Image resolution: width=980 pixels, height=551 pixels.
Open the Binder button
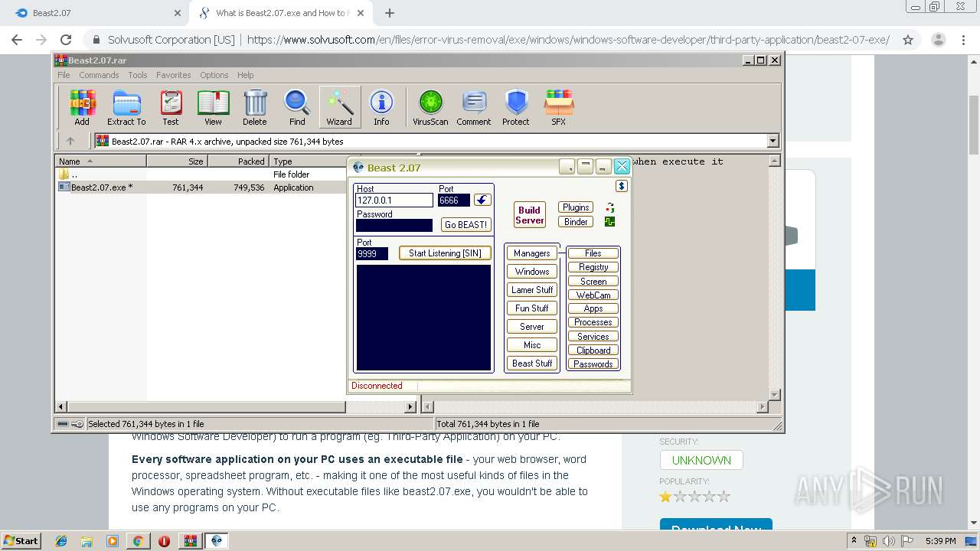pyautogui.click(x=576, y=222)
